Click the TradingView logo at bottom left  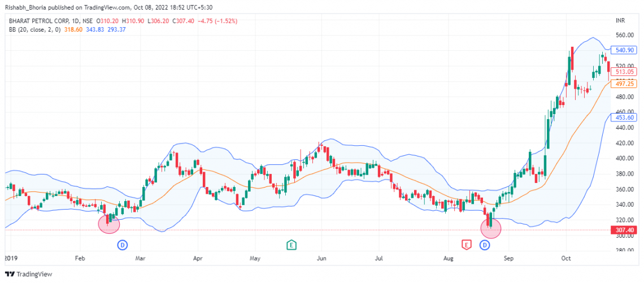click(x=28, y=274)
